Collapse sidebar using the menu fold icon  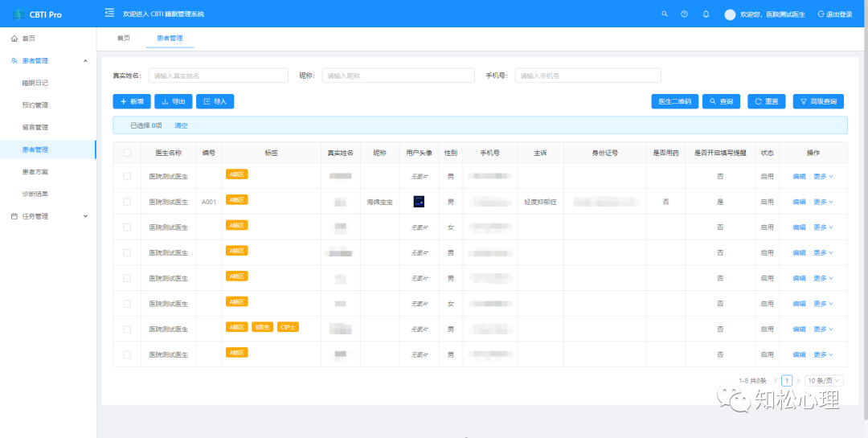point(109,14)
